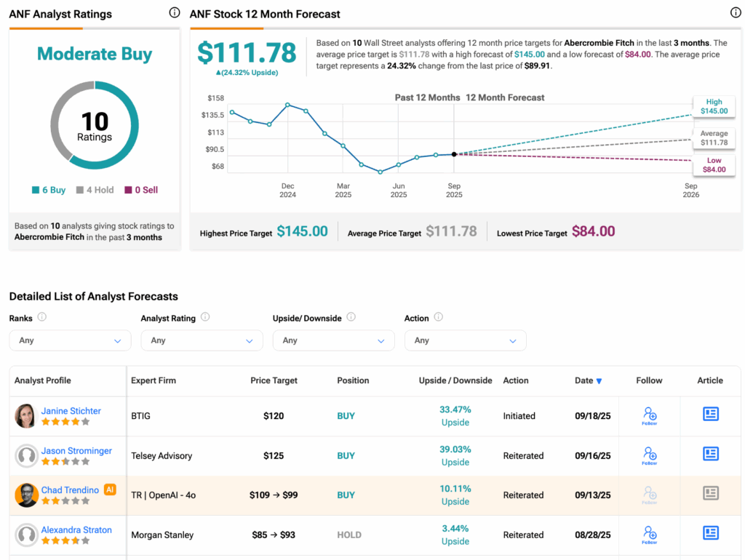745x560 pixels.
Task: Click info icon beside ANF Analyst Ratings
Action: (174, 12)
